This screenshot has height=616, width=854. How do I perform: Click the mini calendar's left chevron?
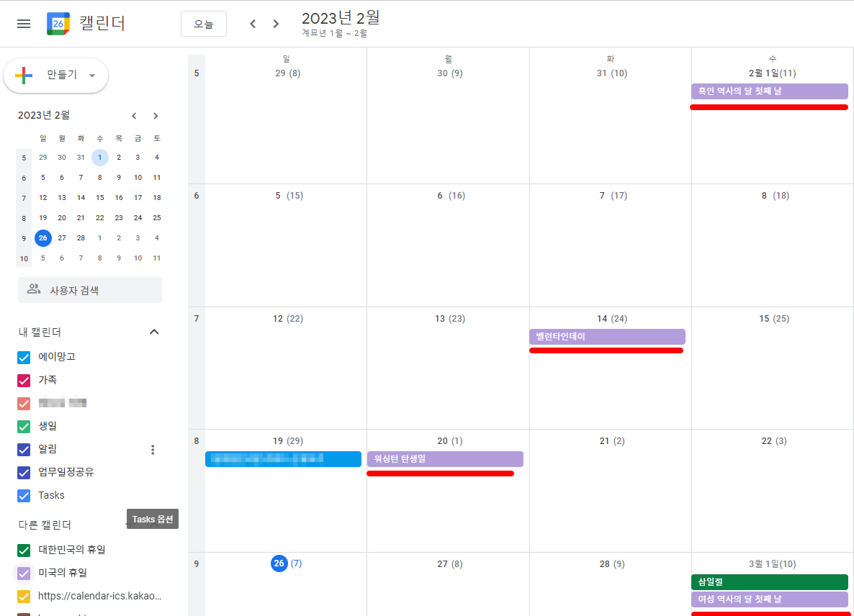pyautogui.click(x=134, y=115)
